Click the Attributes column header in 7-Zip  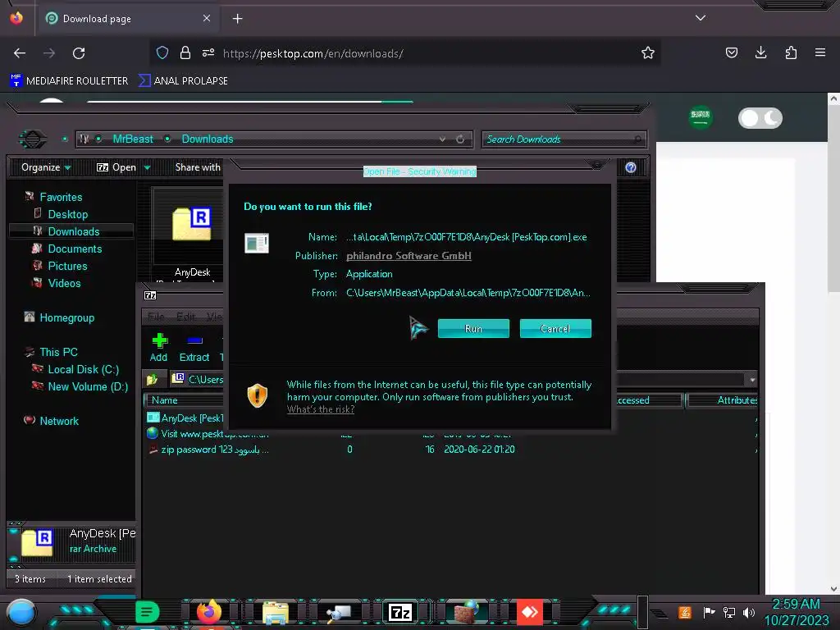click(723, 400)
